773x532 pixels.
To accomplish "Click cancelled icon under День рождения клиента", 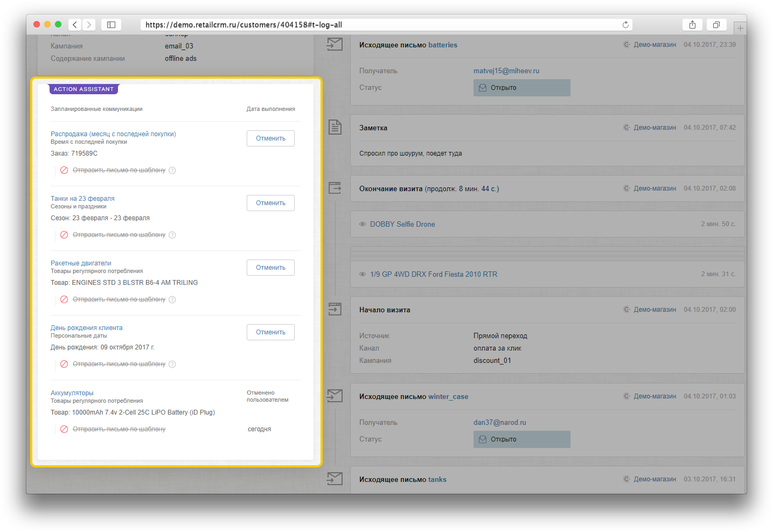I will [64, 364].
